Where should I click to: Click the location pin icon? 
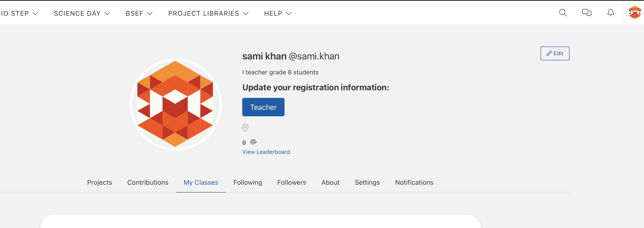[x=245, y=128]
